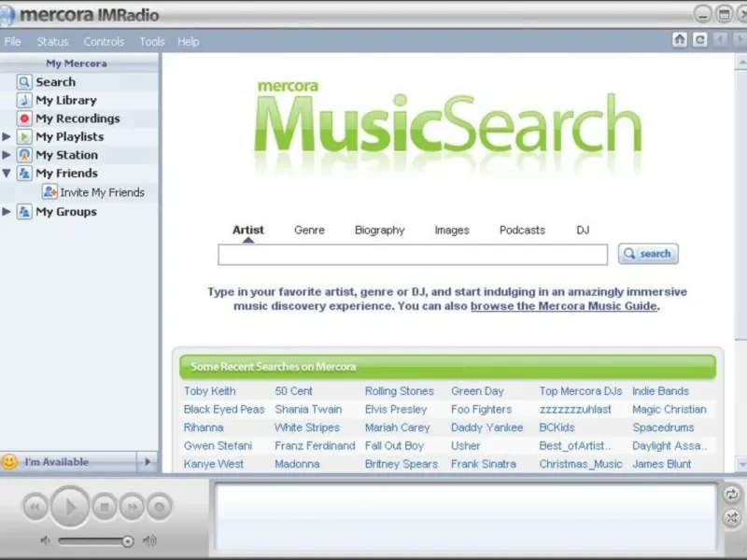Click the Search magnifier icon in sidebar

coord(24,82)
